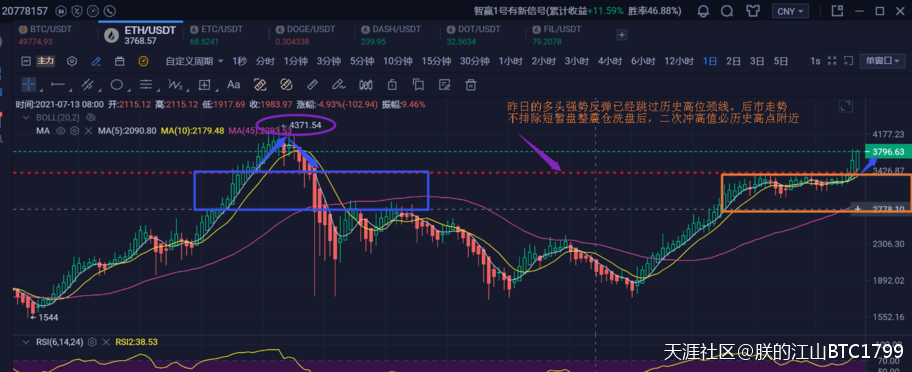Viewport: 912px width, 372px height.
Task: Select the ellipse shape tool
Action: 117,85
